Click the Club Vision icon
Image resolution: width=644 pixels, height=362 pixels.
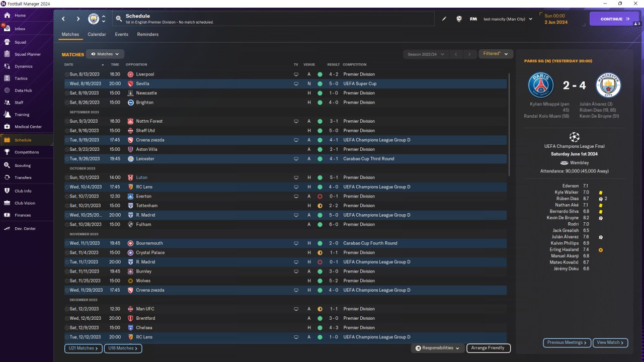click(x=7, y=203)
